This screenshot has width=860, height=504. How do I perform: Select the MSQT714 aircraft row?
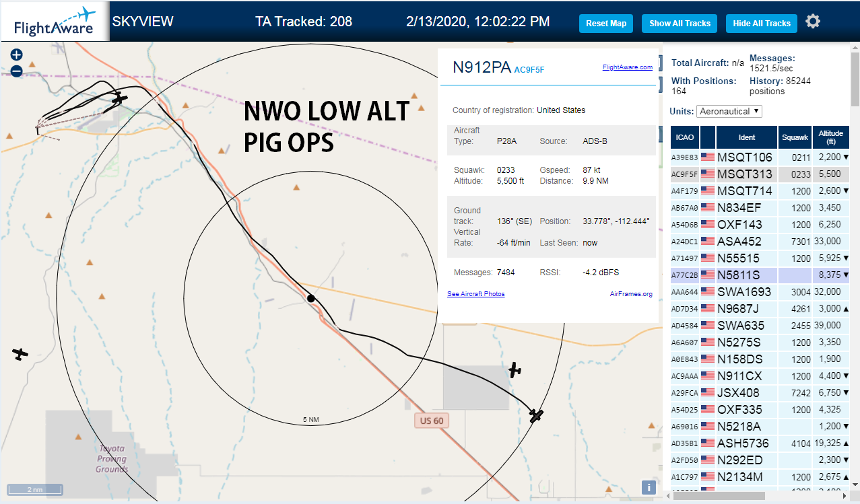click(760, 190)
